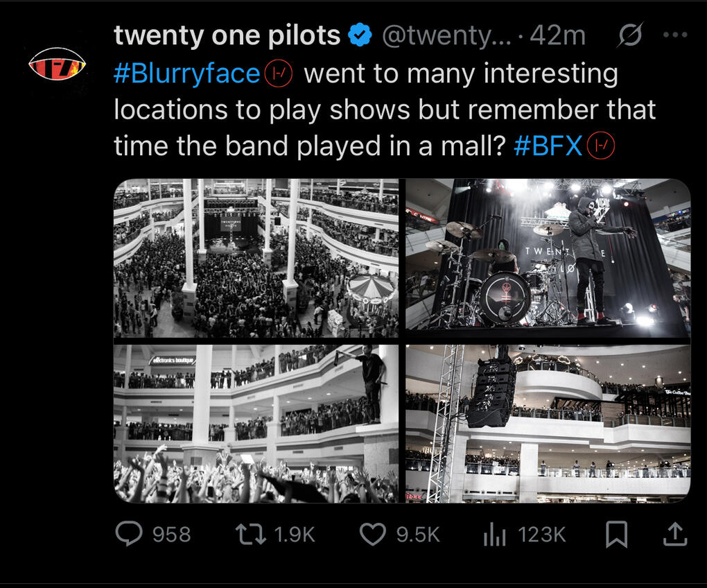View analytics via the bar chart icon
The width and height of the screenshot is (707, 588).
click(495, 535)
